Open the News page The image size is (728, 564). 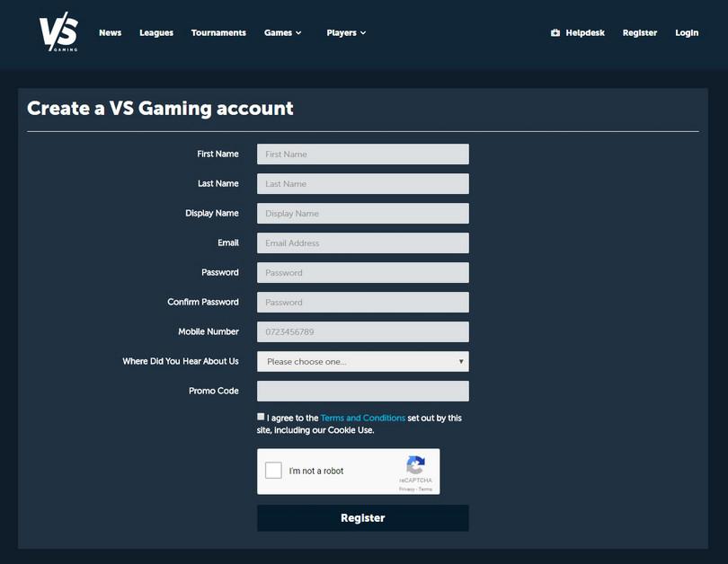click(x=110, y=33)
